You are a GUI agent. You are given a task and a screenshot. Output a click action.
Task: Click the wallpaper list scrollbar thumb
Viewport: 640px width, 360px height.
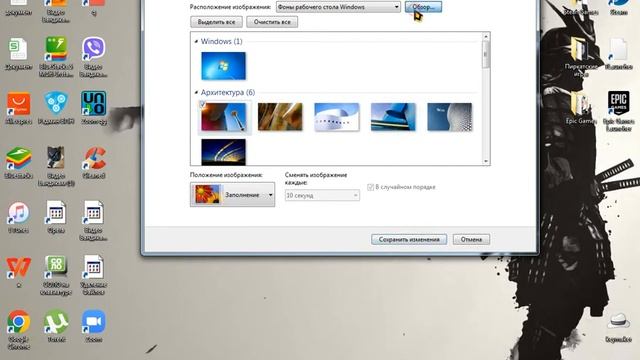[x=486, y=54]
